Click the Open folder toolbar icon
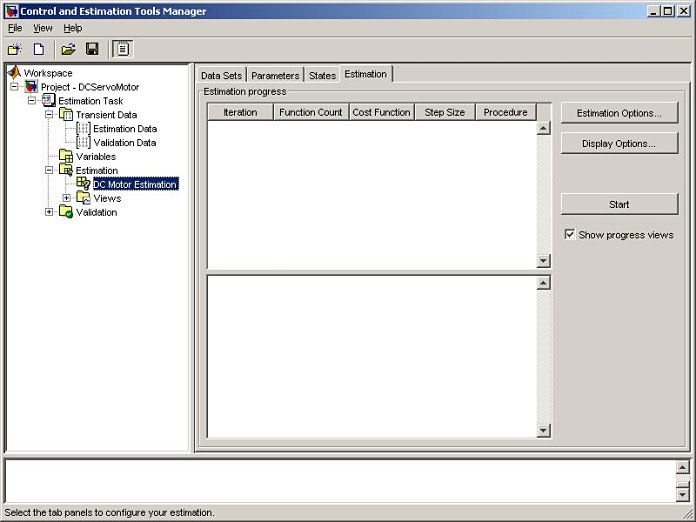696x522 pixels. pos(68,49)
